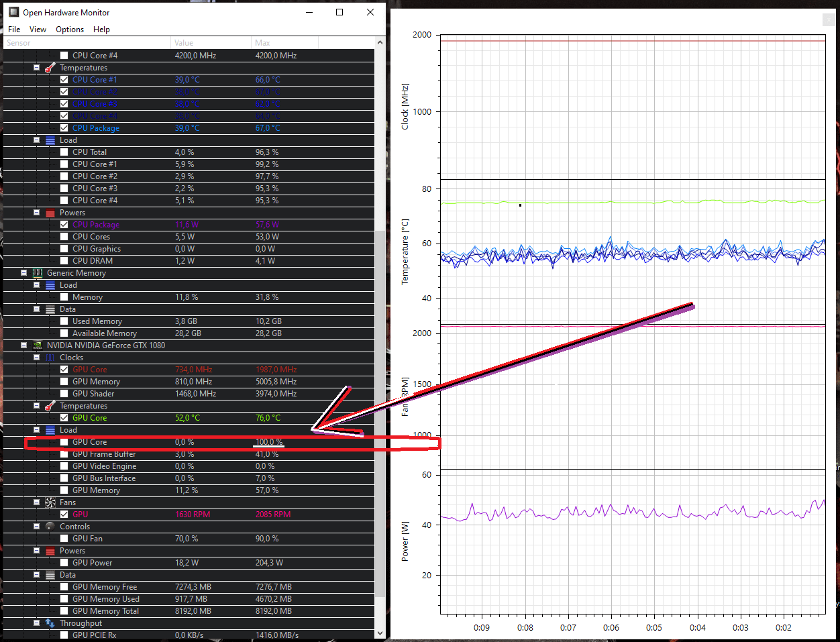This screenshot has height=642, width=840.
Task: Collapse the CPU Powers group
Action: pyautogui.click(x=37, y=213)
